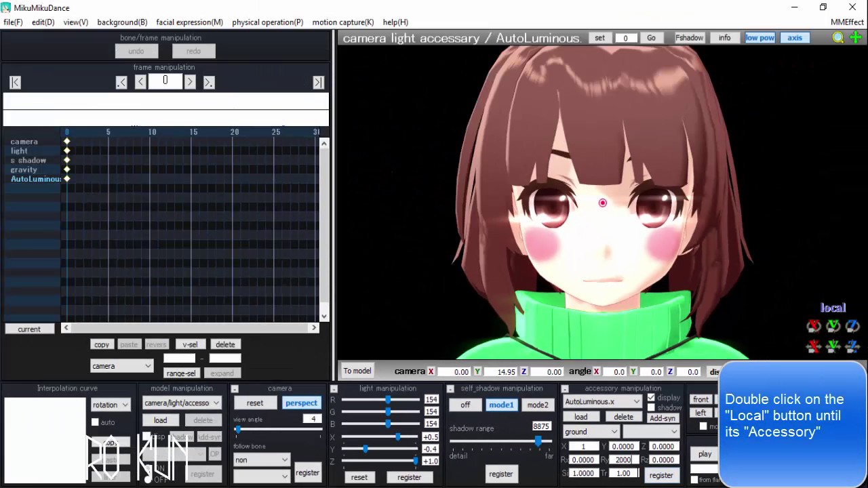Collapse the light manipulation panel
The width and height of the screenshot is (868, 488).
pos(334,389)
